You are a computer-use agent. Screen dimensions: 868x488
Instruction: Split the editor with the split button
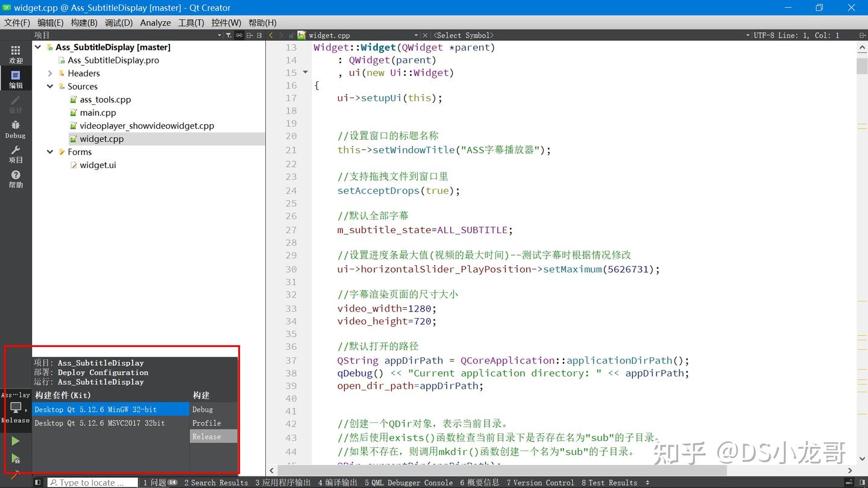[862, 36]
